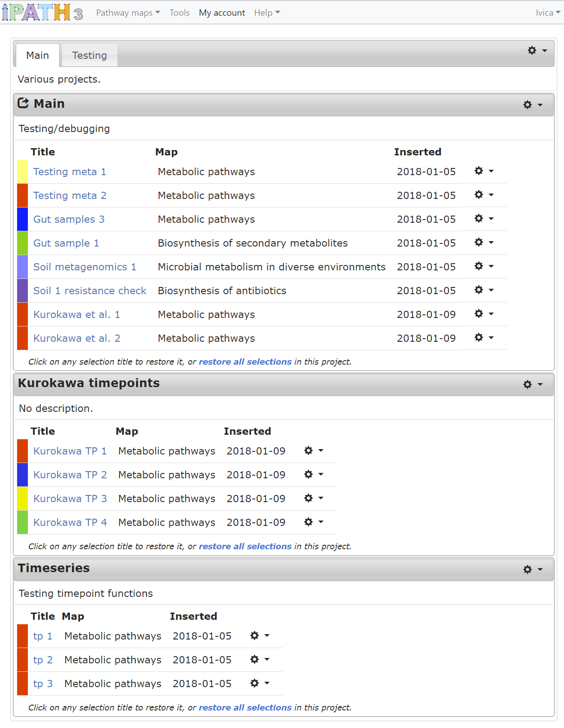Open gear menu for Kurokawa TP 2
This screenshot has height=728, width=564.
[x=313, y=474]
